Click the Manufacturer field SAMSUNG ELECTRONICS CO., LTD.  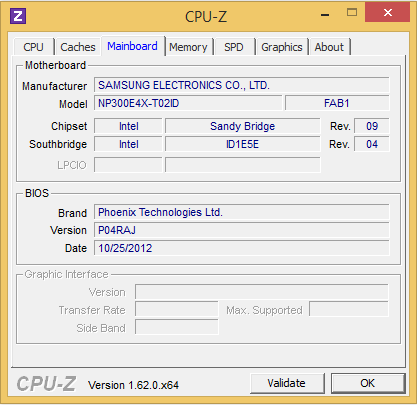click(242, 85)
